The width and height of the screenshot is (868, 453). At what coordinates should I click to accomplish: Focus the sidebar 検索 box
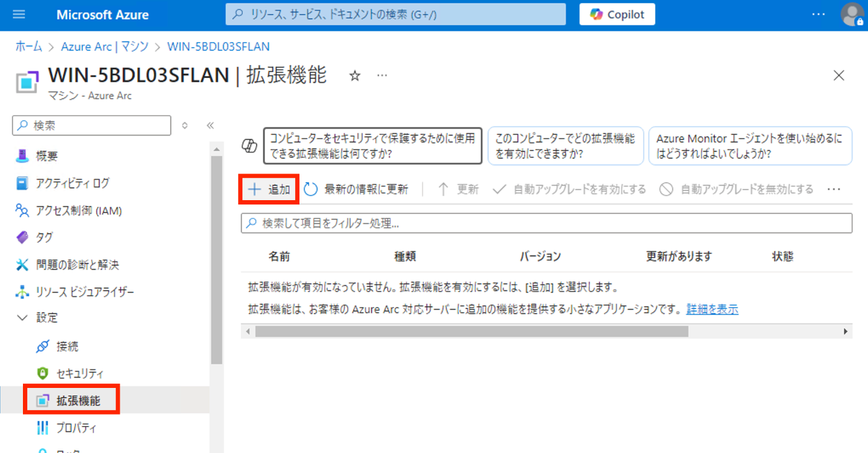[x=92, y=125]
